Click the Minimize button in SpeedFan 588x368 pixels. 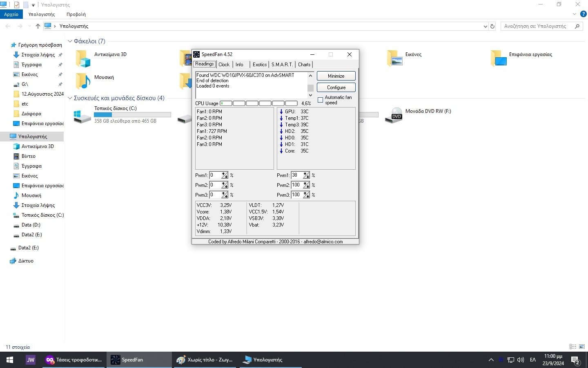tap(336, 76)
